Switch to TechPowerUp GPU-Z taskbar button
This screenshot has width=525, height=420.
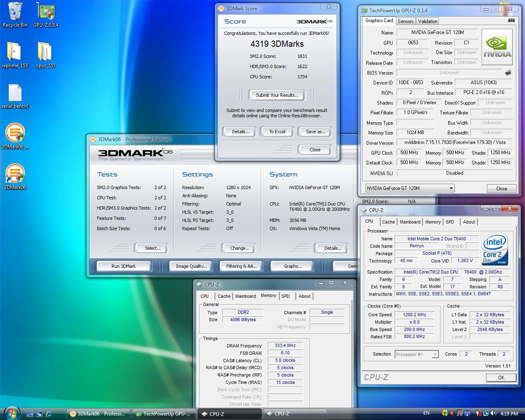pos(164,414)
